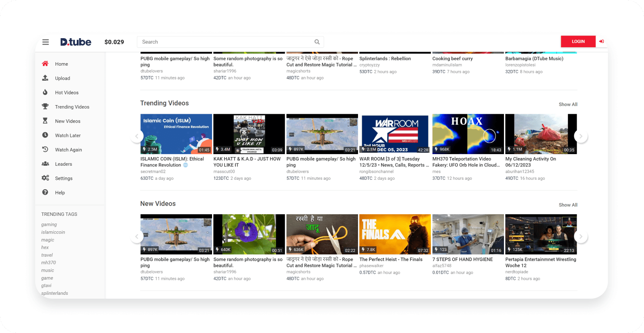The height and width of the screenshot is (333, 644).
Task: Go to Hot Videos page
Action: (67, 93)
